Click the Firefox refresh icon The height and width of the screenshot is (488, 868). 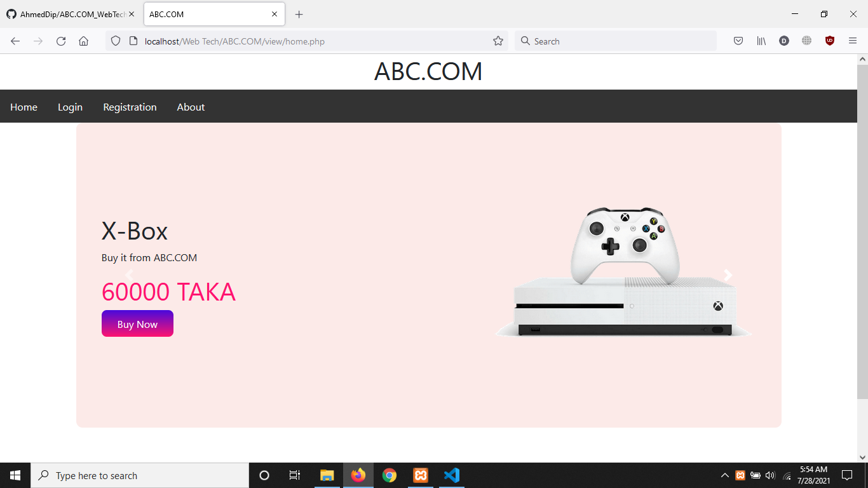[60, 41]
